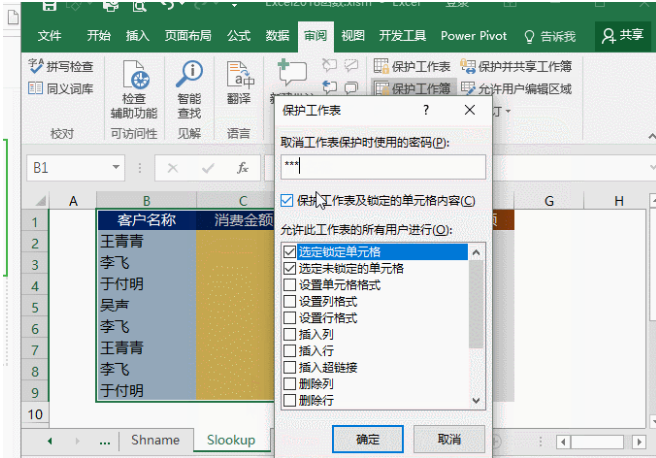
Task: Switch to the 插入 tab
Action: tap(138, 36)
